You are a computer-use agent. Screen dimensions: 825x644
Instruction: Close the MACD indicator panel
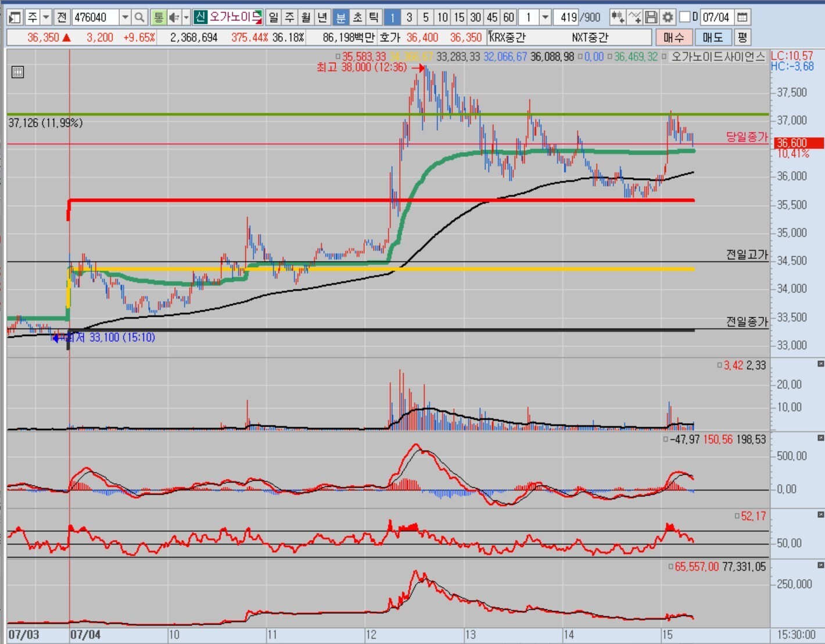click(x=820, y=438)
